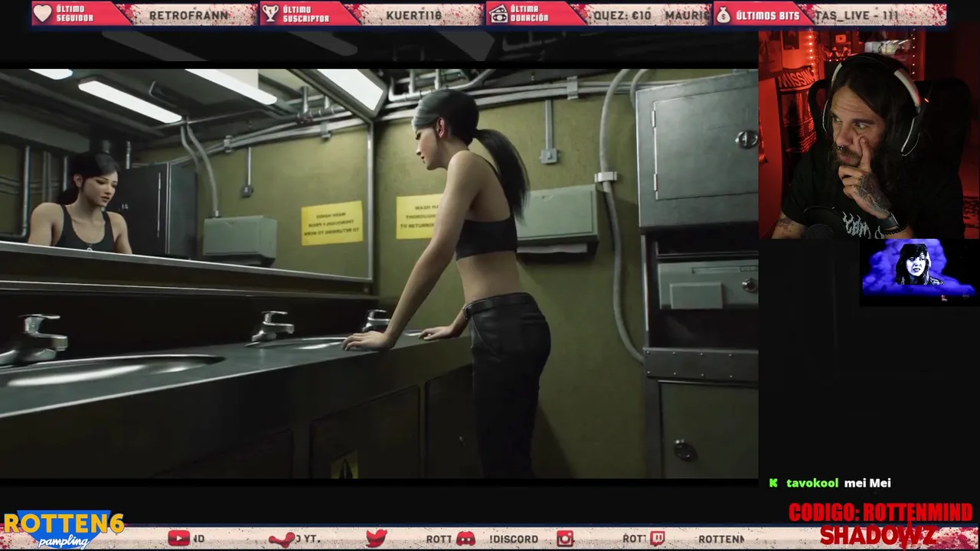The width and height of the screenshot is (980, 551).
Task: Click the Último Seguidor label
Action: click(x=74, y=14)
